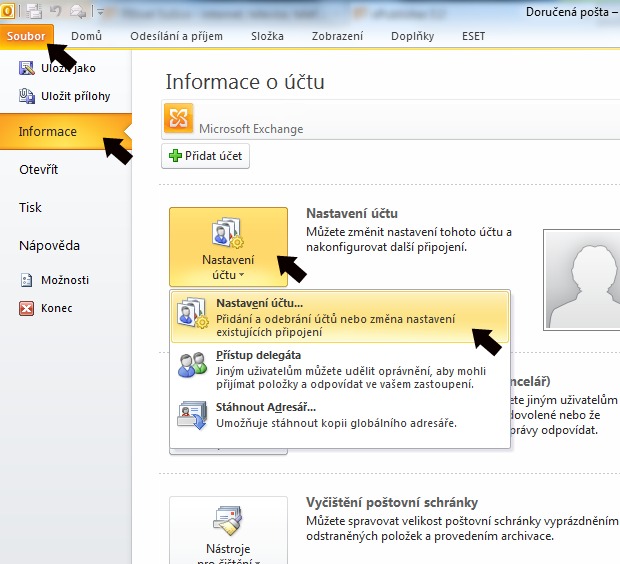Click the Reply All quick access icon
Image resolution: width=620 pixels, height=564 pixels.
coord(78,12)
